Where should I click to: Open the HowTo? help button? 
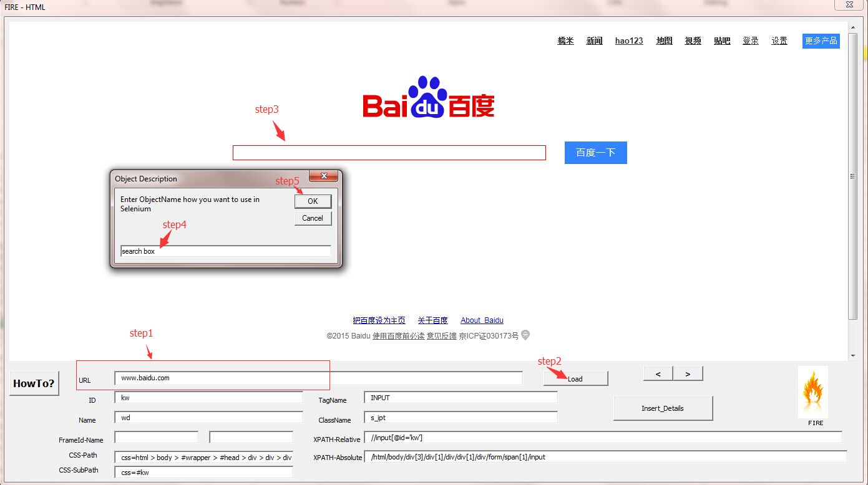coord(34,383)
